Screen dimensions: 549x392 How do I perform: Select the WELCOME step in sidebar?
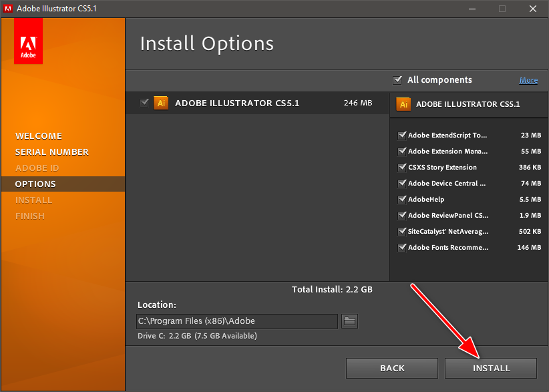click(39, 136)
